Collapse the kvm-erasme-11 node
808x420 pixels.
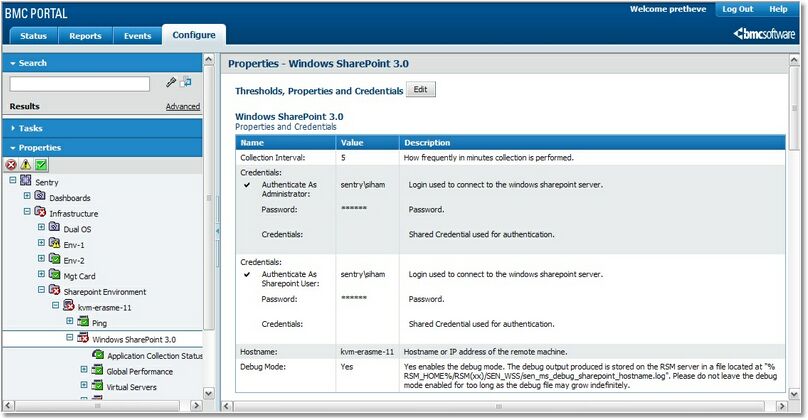click(x=56, y=306)
